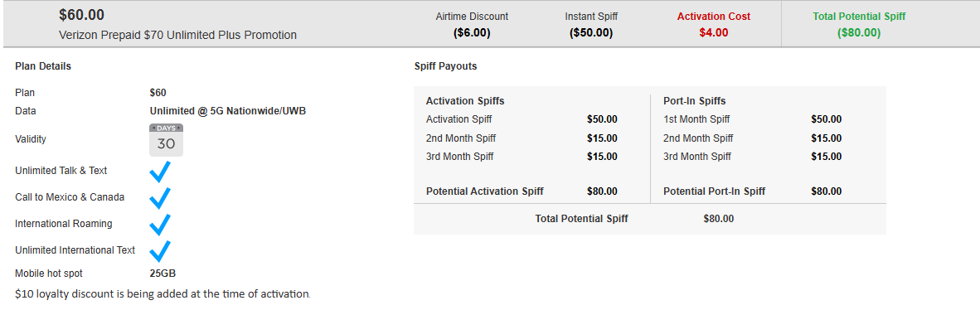The image size is (980, 310).
Task: Click the Plan Details section heading
Action: 43,66
